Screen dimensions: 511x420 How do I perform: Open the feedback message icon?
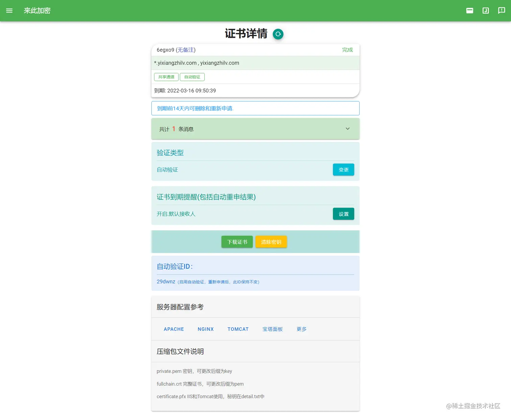click(501, 10)
